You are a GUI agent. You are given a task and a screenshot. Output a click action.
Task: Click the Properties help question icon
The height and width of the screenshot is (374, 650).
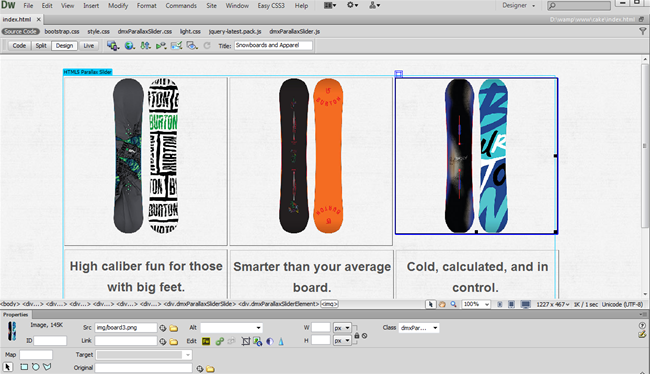click(643, 325)
